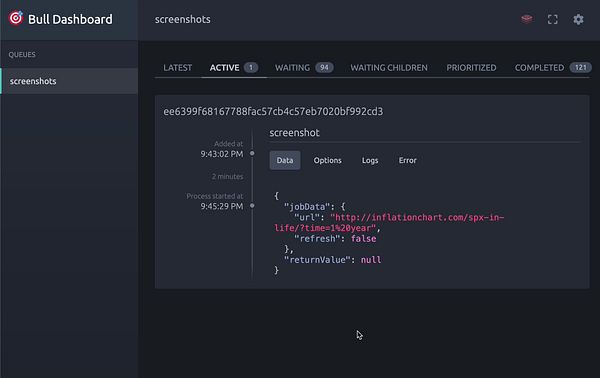Click the screenshots header title
This screenshot has height=378, width=600.
tap(183, 19)
